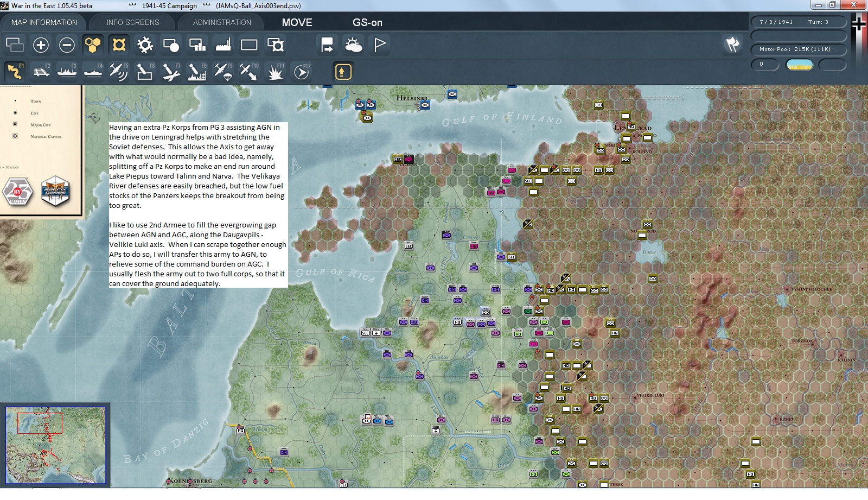Click the factory icon in toolbar
Screen dimensions: 868x500
[x=223, y=45]
